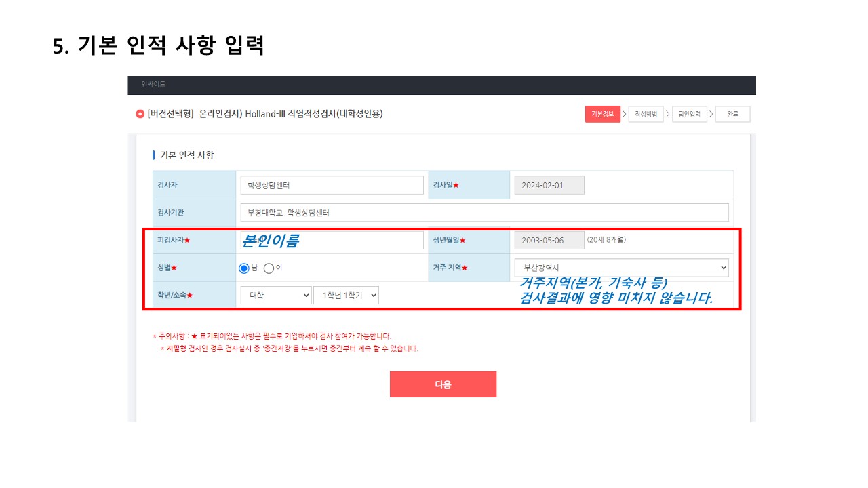Click the red circle icon beside the test title
The width and height of the screenshot is (868, 488).
tap(140, 114)
